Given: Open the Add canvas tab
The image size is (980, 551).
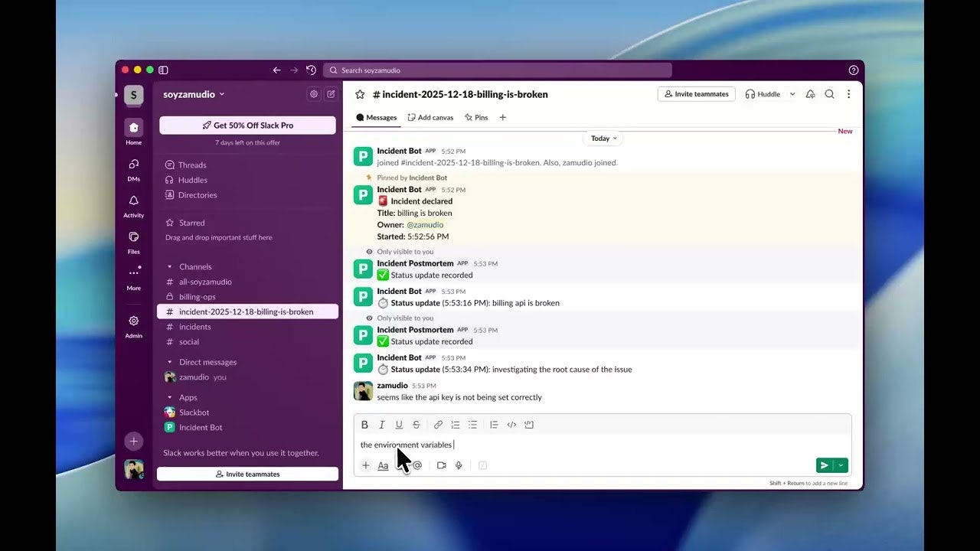Looking at the screenshot, I should [430, 118].
